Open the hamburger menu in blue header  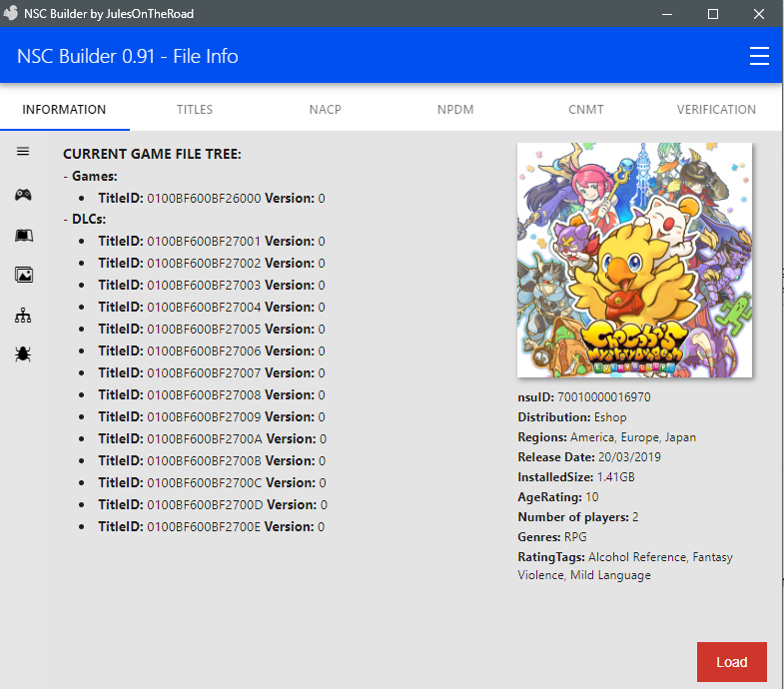[759, 56]
